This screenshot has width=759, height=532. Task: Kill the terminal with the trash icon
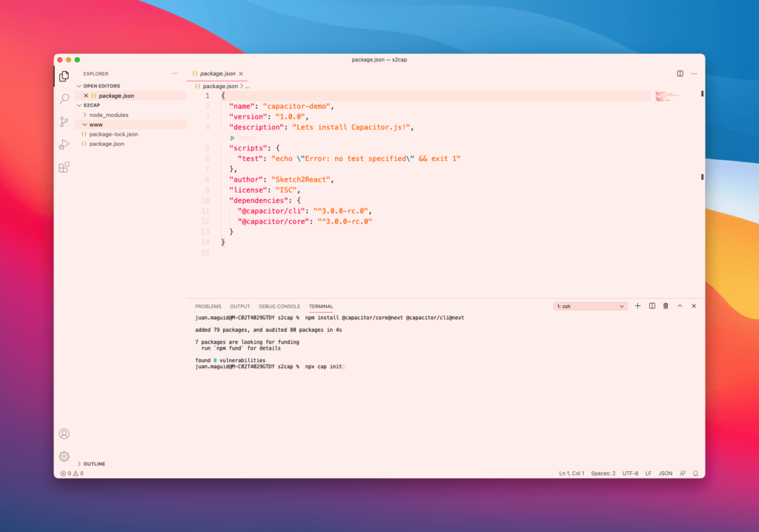coord(665,305)
